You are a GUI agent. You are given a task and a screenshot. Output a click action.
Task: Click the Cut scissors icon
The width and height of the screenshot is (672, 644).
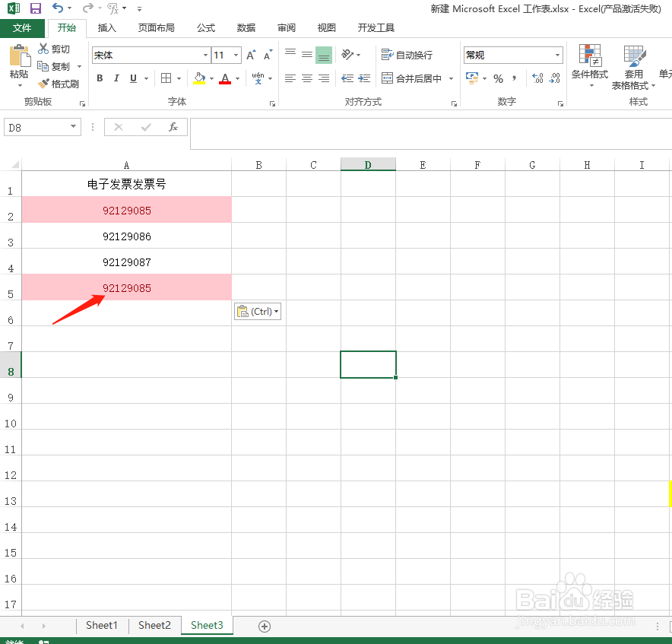[43, 49]
